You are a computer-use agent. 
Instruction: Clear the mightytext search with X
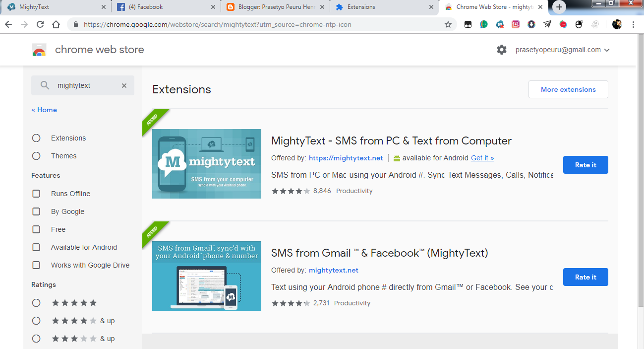[124, 85]
